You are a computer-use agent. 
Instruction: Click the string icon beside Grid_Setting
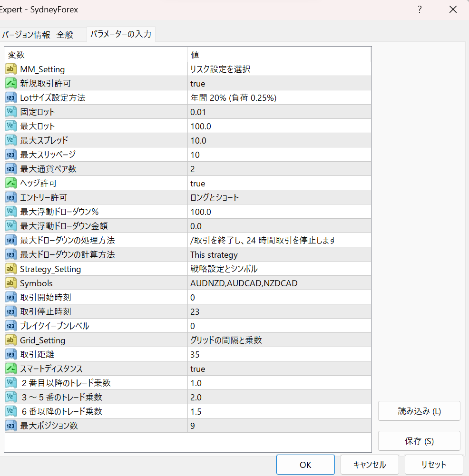click(10, 340)
